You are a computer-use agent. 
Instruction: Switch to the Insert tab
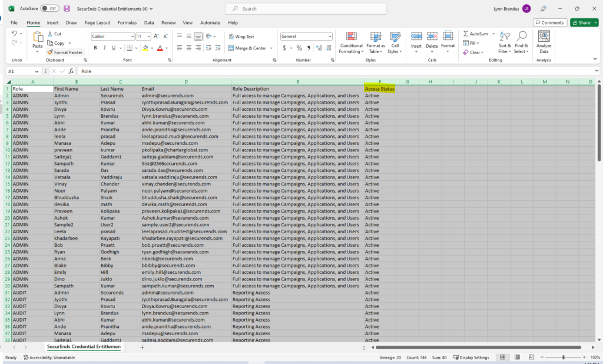(52, 23)
